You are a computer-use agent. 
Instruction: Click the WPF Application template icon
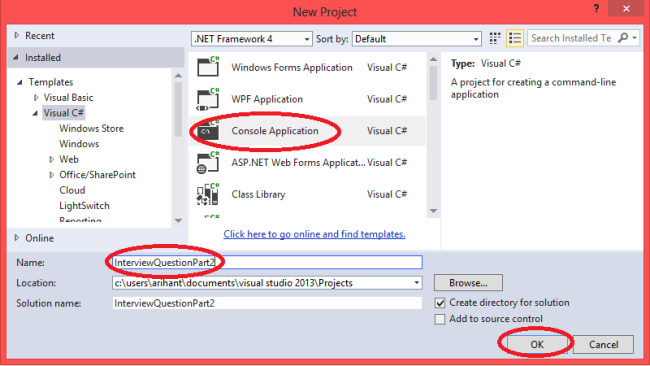[208, 99]
